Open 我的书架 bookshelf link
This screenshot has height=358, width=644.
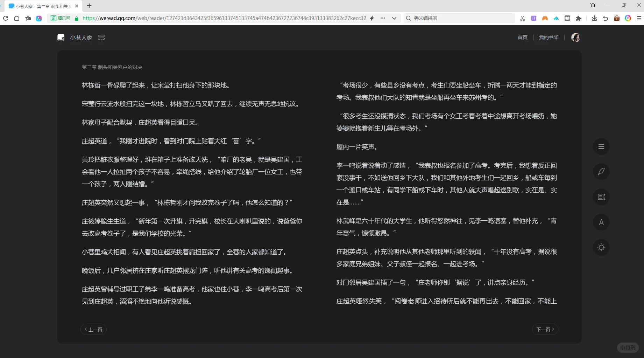pyautogui.click(x=549, y=37)
